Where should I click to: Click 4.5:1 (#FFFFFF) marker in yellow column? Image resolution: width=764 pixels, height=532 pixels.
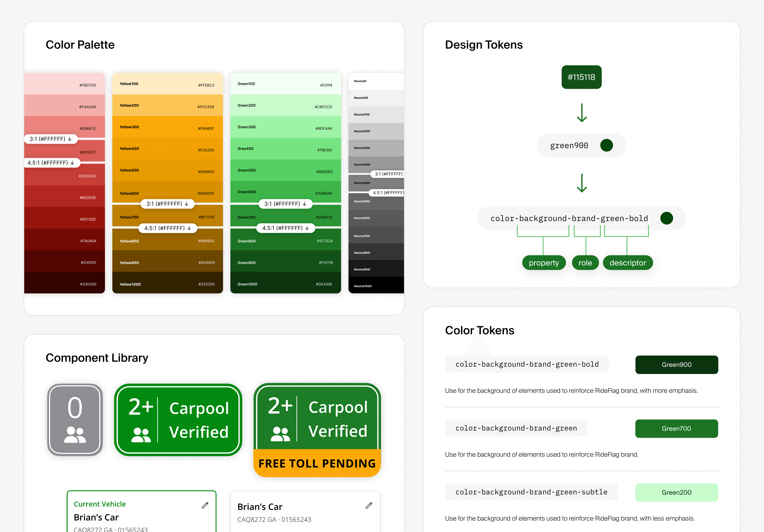point(167,228)
